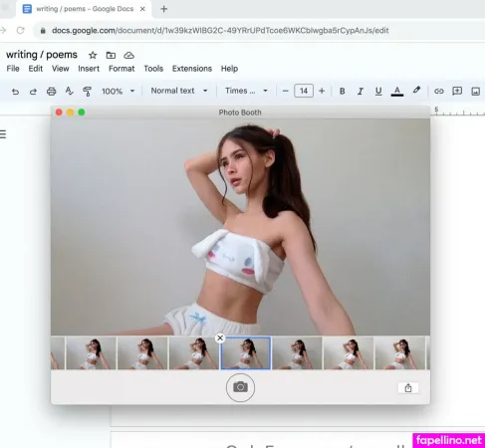Select thumbnail right of the highlighted one

(x=297, y=353)
